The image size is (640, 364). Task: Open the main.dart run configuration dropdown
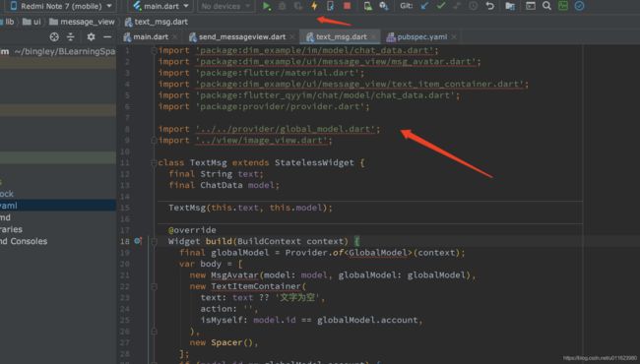160,6
